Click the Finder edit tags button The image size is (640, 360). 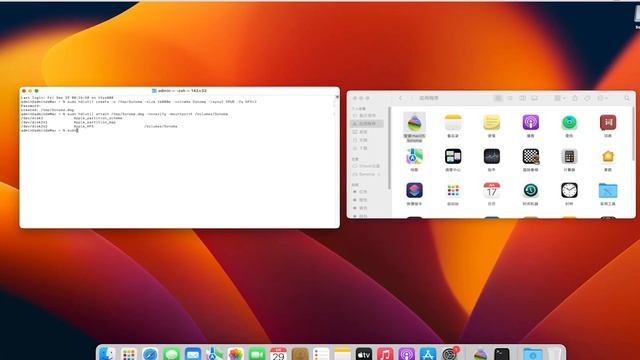(587, 98)
